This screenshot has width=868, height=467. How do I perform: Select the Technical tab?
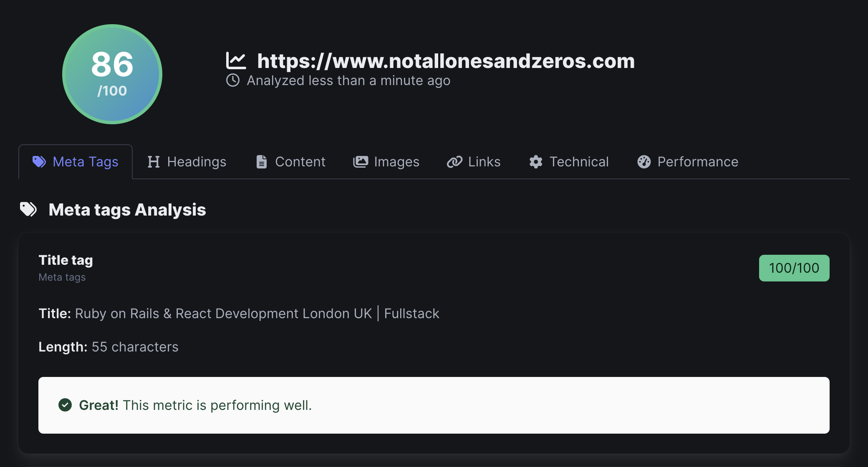pos(569,162)
